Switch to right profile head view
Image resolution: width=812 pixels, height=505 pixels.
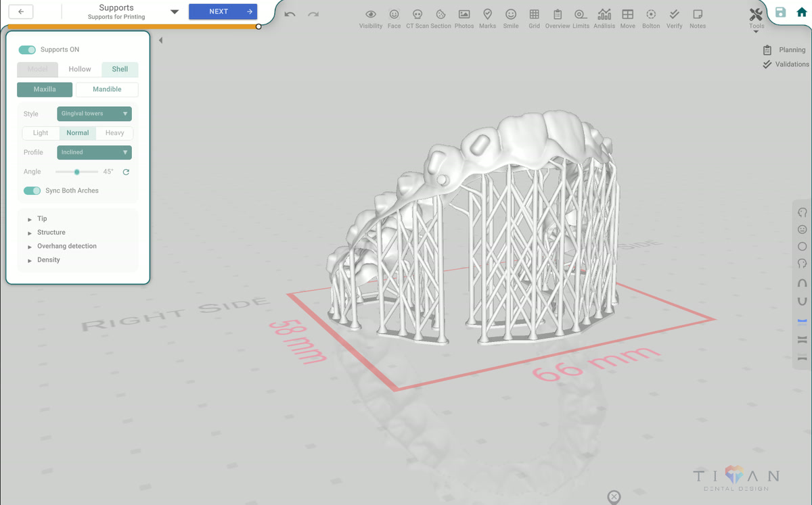[x=803, y=264]
